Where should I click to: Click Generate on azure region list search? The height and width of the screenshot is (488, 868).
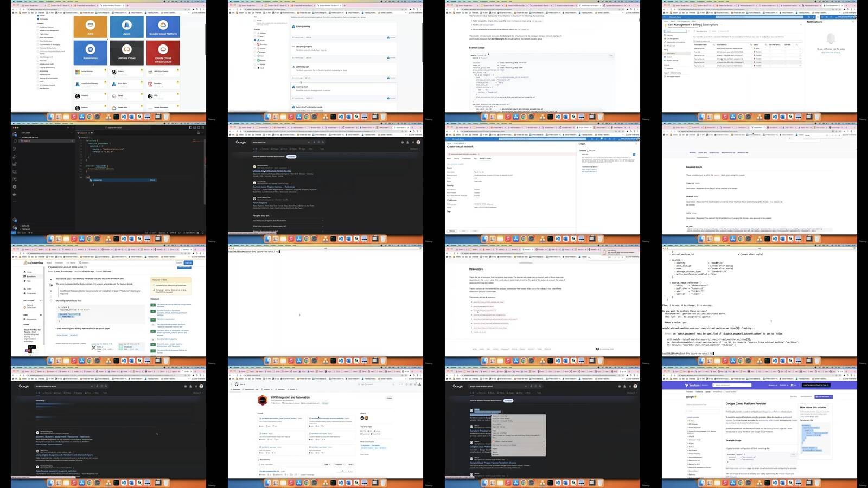point(291,156)
